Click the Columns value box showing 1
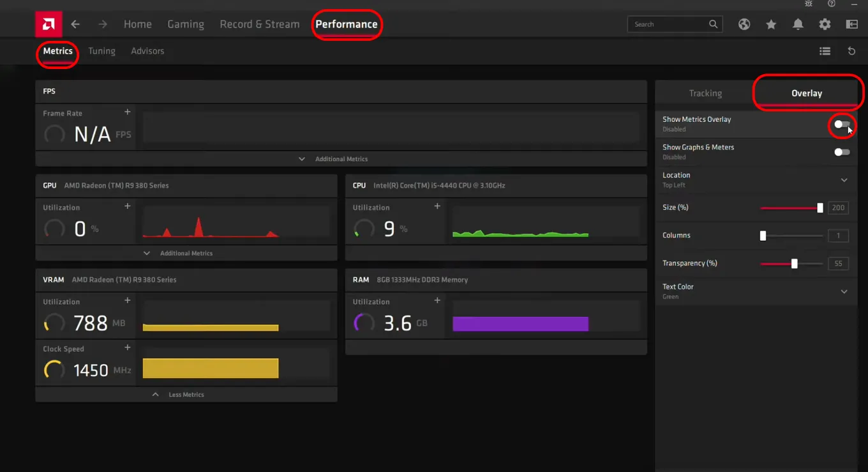Viewport: 868px width, 472px height. coord(838,236)
